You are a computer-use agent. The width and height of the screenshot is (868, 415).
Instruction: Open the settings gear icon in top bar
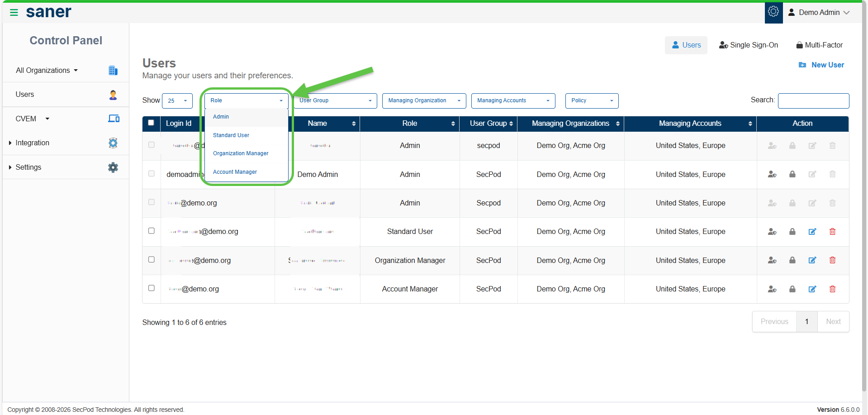[773, 12]
